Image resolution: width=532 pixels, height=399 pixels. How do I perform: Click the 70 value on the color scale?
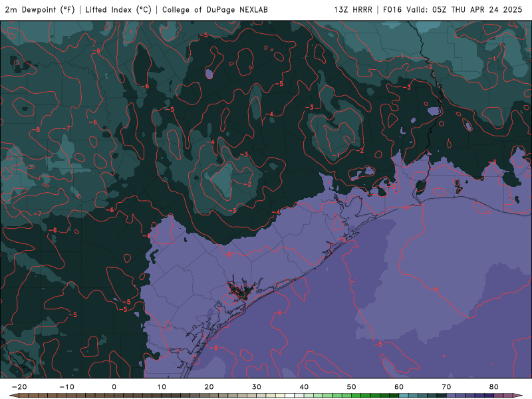click(446, 387)
